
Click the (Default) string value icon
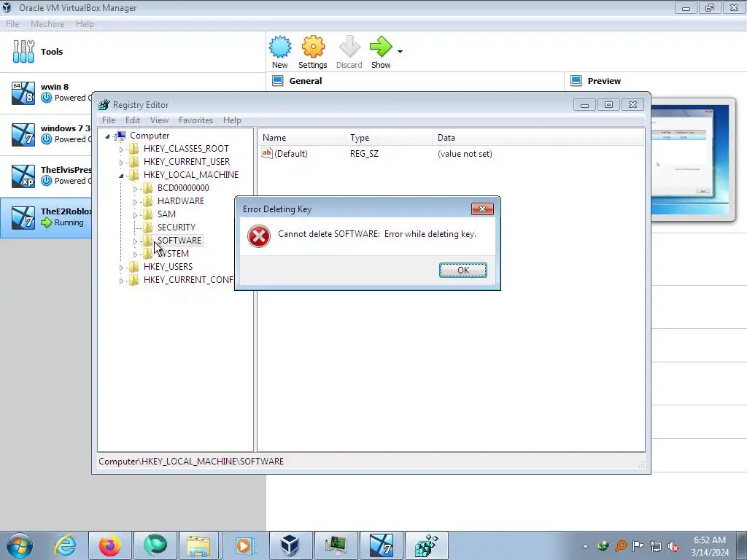point(267,153)
